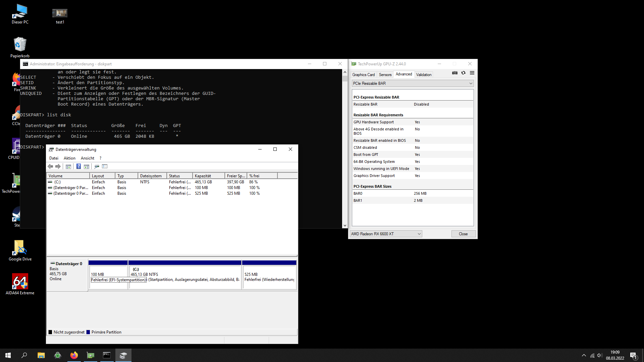Click the properties checklist toolbar icon
This screenshot has height=362, width=644.
(x=105, y=167)
